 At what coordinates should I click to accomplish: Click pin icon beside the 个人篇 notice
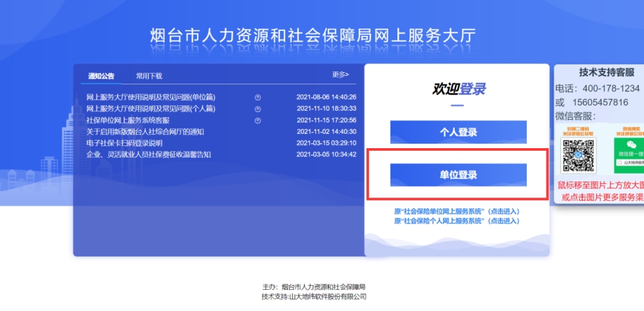coord(258,109)
